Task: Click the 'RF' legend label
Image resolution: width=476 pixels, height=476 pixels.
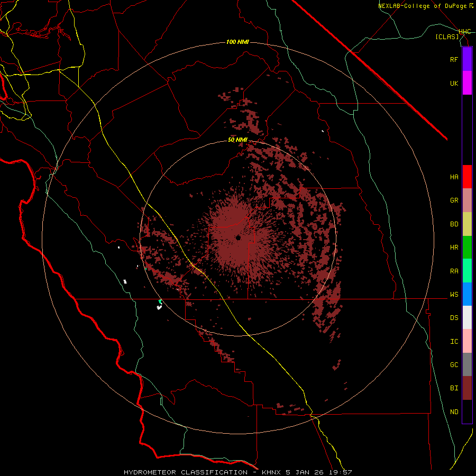Action: 454,59
